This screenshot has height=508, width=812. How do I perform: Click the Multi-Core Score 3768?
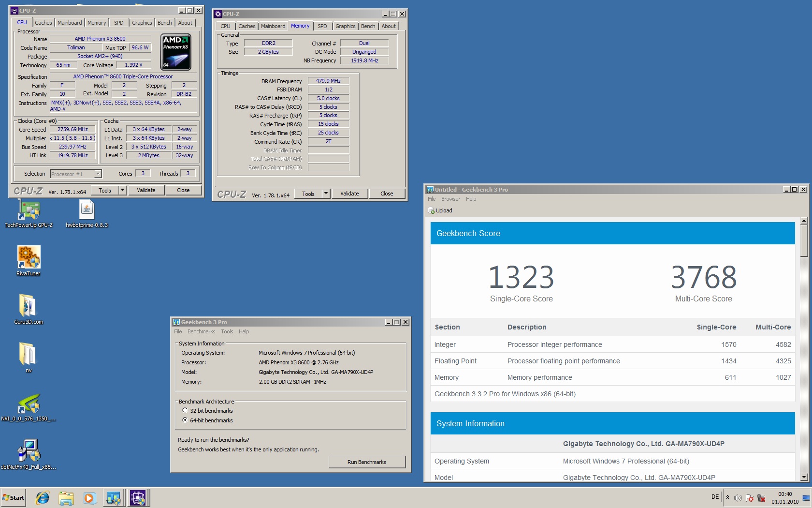coord(704,277)
